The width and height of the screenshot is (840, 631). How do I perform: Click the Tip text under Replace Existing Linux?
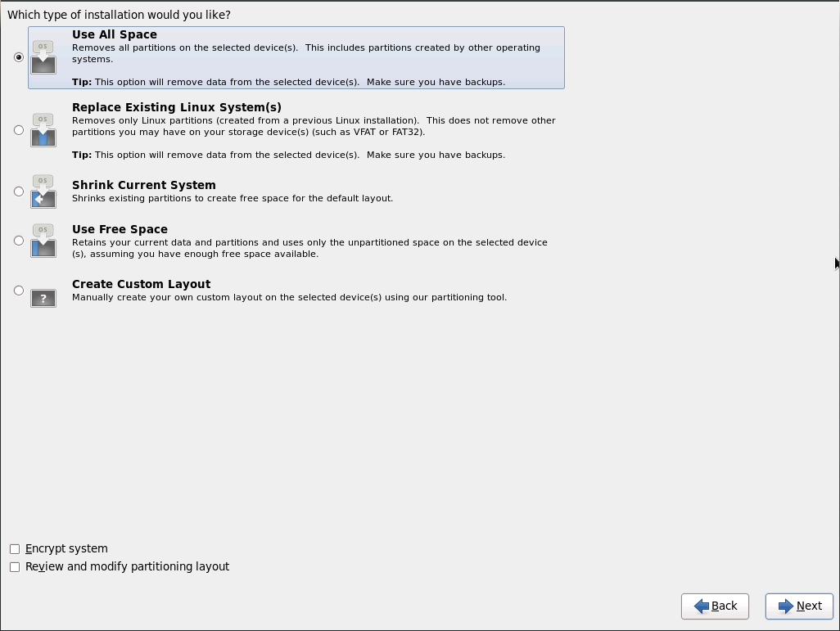click(289, 155)
